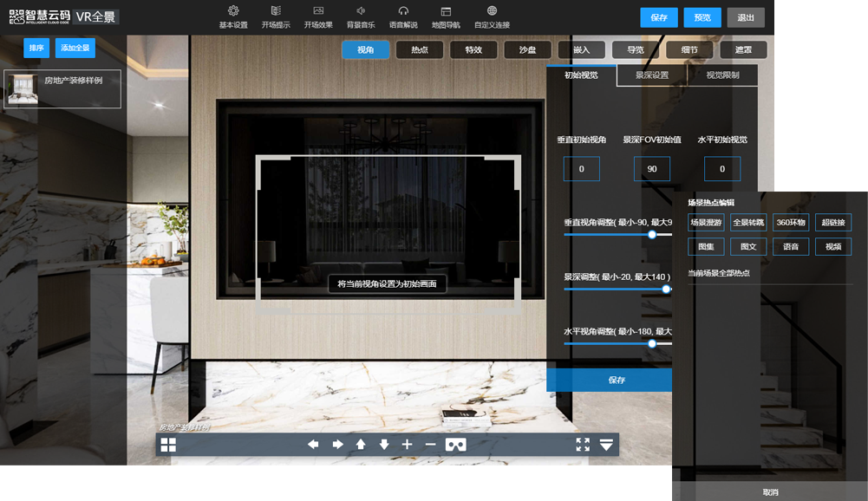Switch to 视觉限制 tab
The width and height of the screenshot is (868, 501).
(x=722, y=75)
